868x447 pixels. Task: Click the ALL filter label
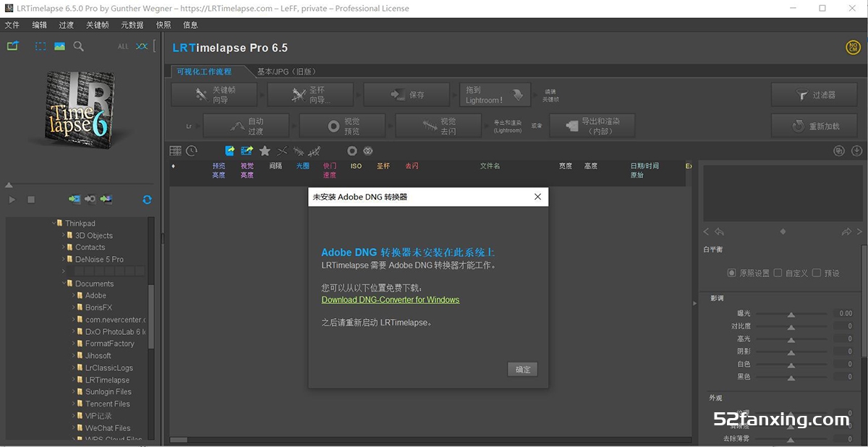click(x=123, y=46)
